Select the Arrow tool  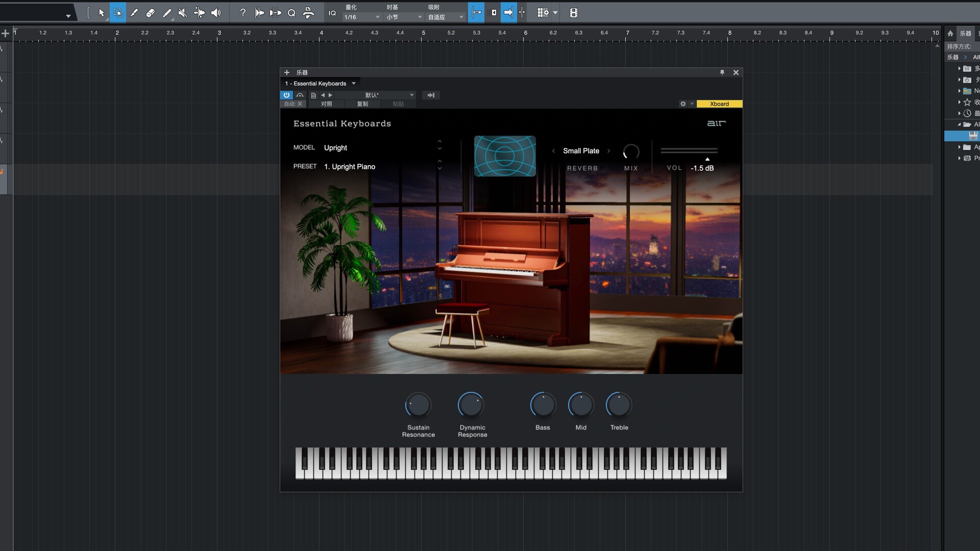coord(101,13)
